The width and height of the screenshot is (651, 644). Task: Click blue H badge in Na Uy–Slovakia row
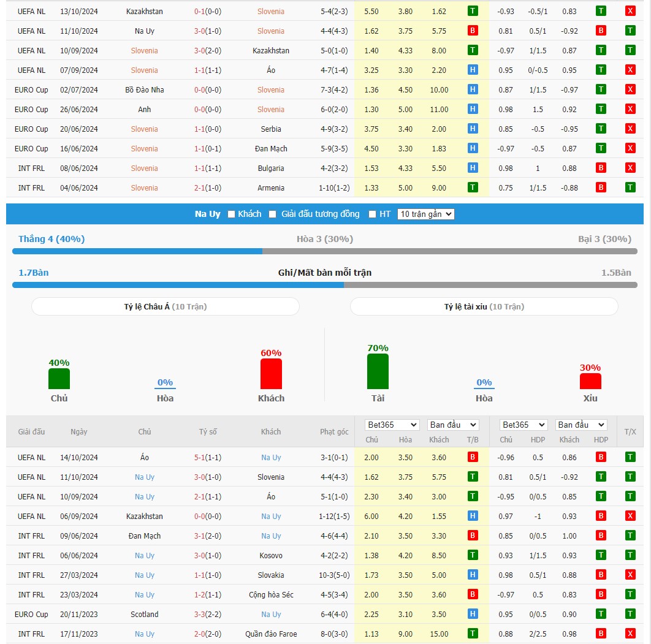[x=473, y=575]
